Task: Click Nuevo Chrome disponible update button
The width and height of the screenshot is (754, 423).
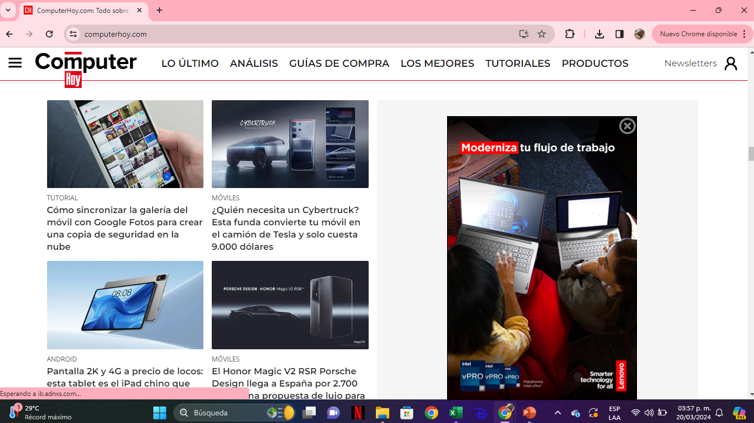Action: click(x=698, y=34)
